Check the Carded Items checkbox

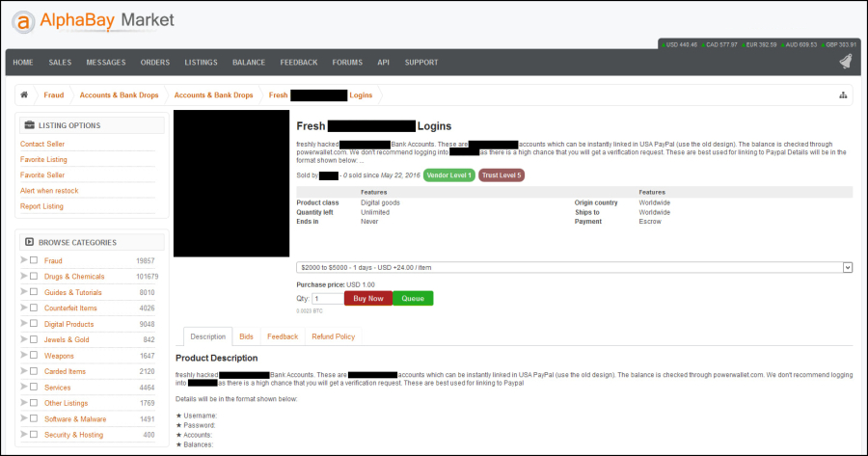tap(34, 371)
